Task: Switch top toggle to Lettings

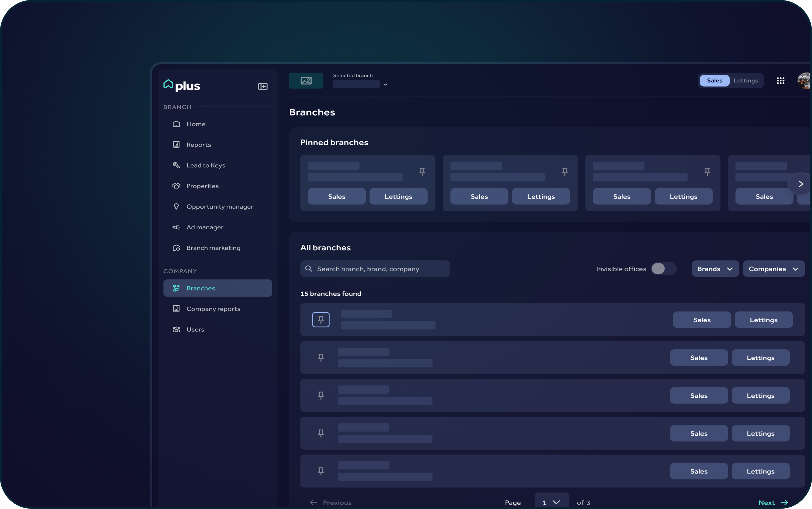Action: pyautogui.click(x=745, y=81)
